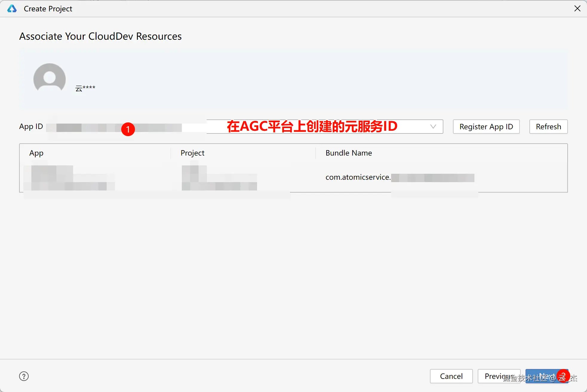Close the Create Project dialog
This screenshot has width=587, height=392.
[x=577, y=9]
